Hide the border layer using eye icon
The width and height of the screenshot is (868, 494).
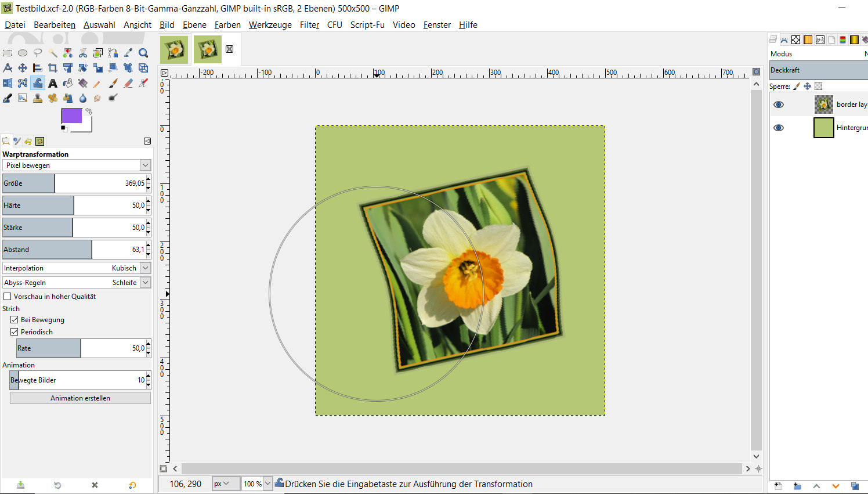[x=779, y=104]
